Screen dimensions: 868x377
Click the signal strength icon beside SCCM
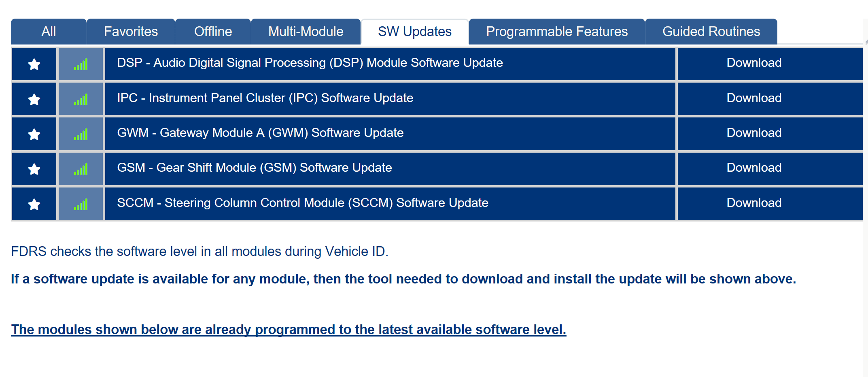81,204
